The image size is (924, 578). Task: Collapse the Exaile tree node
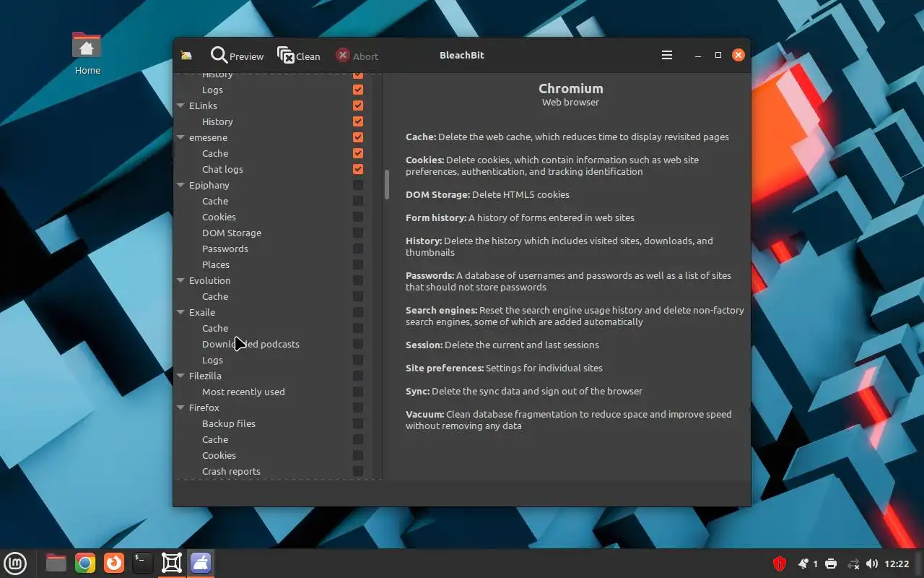181,312
